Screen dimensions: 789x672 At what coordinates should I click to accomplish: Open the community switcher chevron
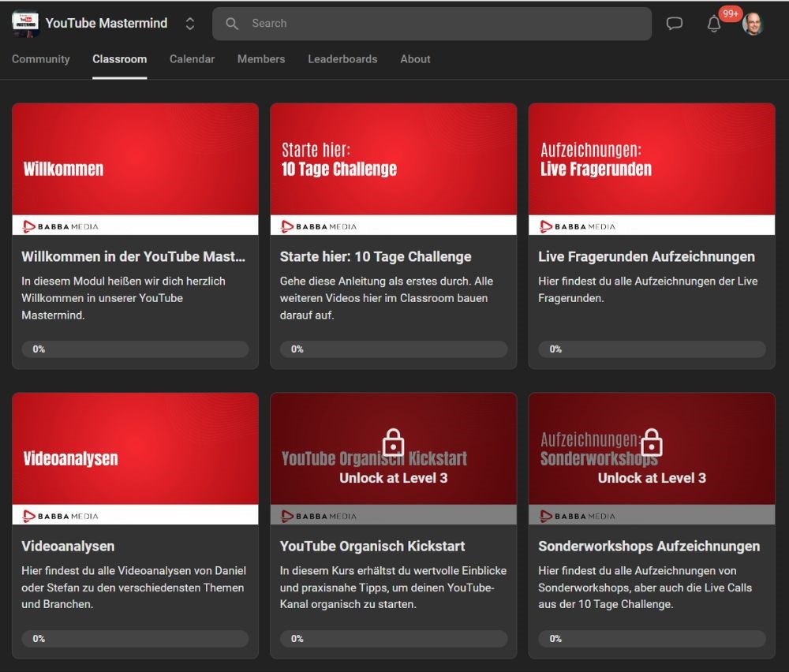(x=189, y=23)
